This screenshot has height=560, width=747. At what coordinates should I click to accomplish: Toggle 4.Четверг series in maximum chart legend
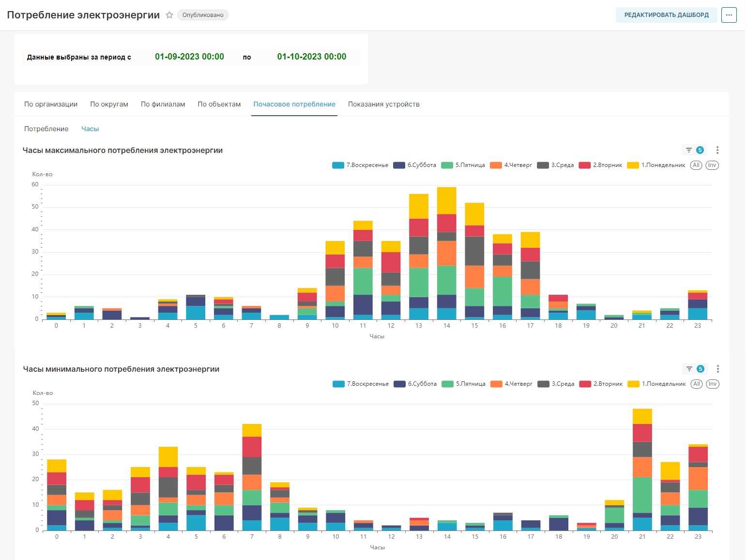pos(511,165)
